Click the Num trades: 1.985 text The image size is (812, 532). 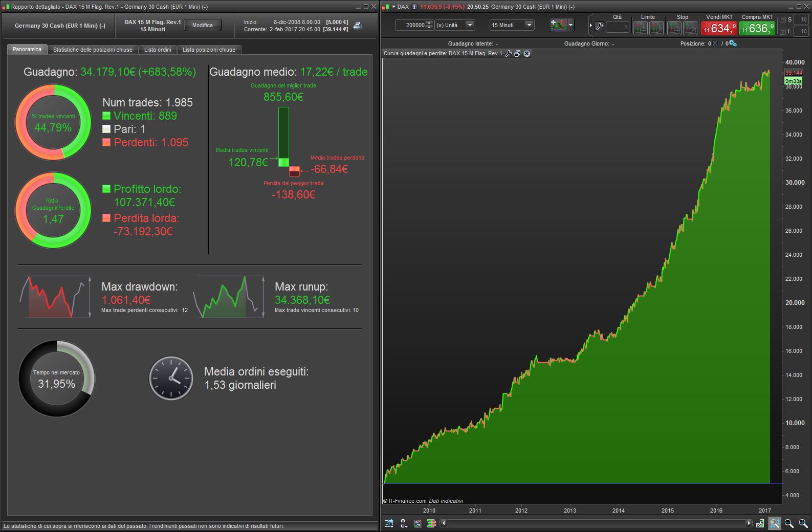click(147, 102)
